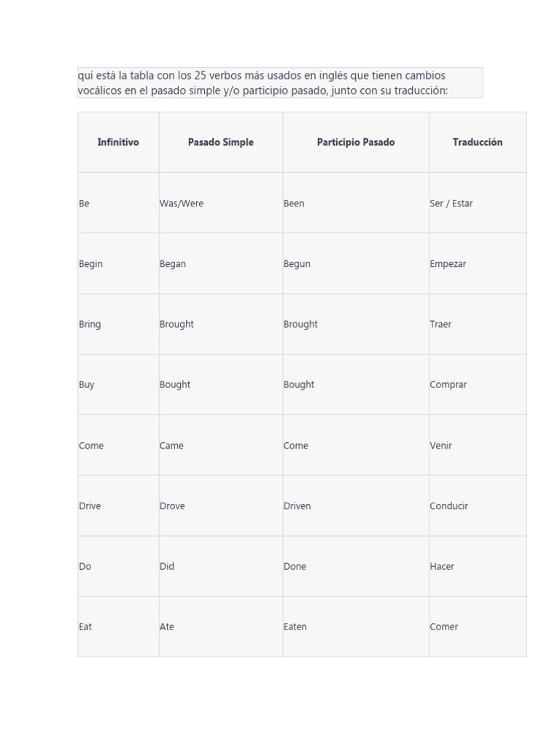Select the Pasado Simple column header
The height and width of the screenshot is (747, 560).
click(221, 142)
